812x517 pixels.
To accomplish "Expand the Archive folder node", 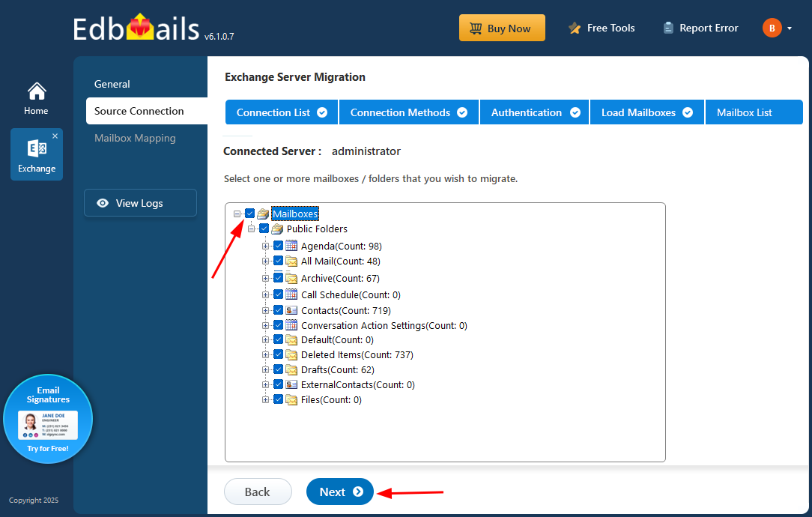I will point(265,278).
